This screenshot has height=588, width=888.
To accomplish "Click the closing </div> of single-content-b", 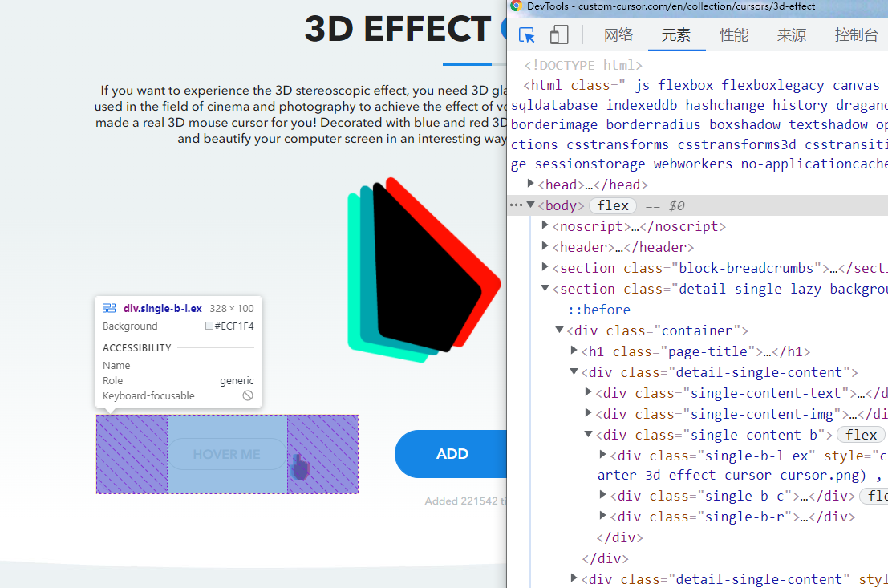I will tap(619, 537).
